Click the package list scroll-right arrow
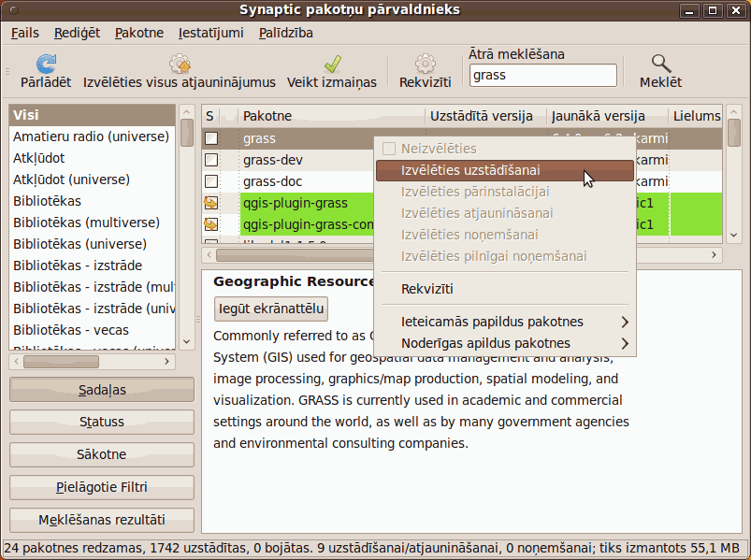The height and width of the screenshot is (560, 751). click(x=714, y=255)
